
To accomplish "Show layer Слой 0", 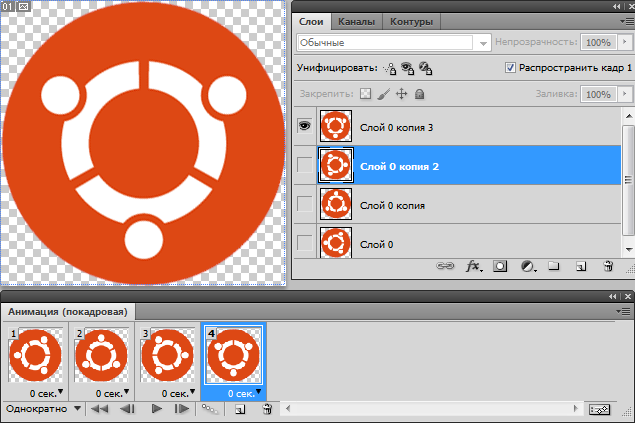I will pos(305,243).
